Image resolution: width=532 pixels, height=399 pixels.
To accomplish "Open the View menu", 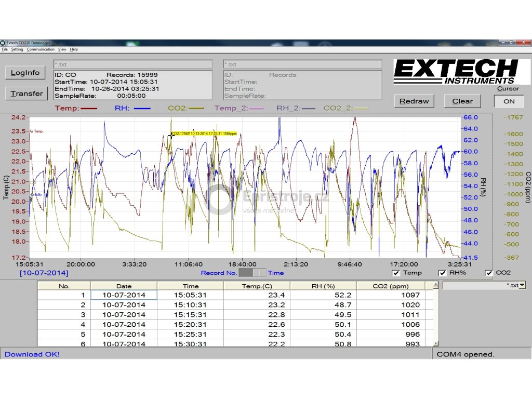I will click(x=62, y=49).
